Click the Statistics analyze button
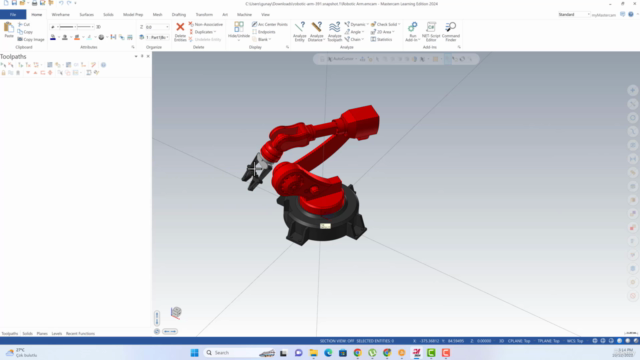Screen dimensions: 640x360 point(381,39)
